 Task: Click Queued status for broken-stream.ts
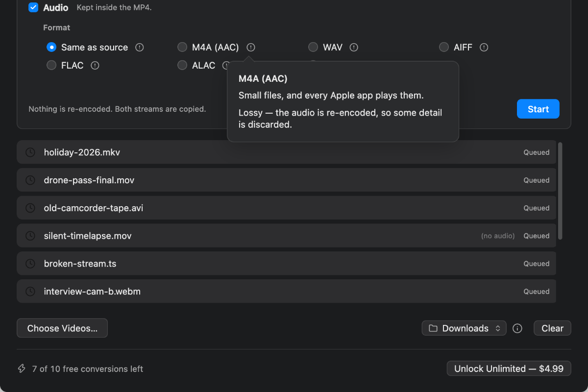[x=537, y=264]
